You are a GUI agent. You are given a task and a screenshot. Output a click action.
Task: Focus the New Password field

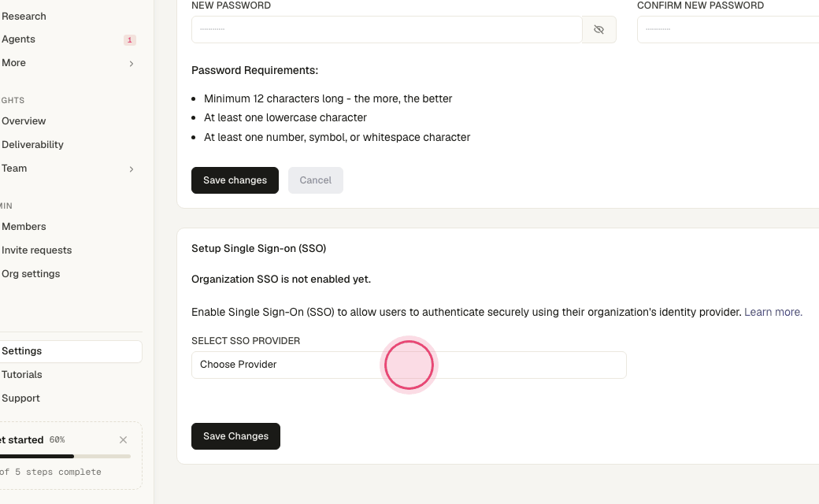tap(387, 30)
